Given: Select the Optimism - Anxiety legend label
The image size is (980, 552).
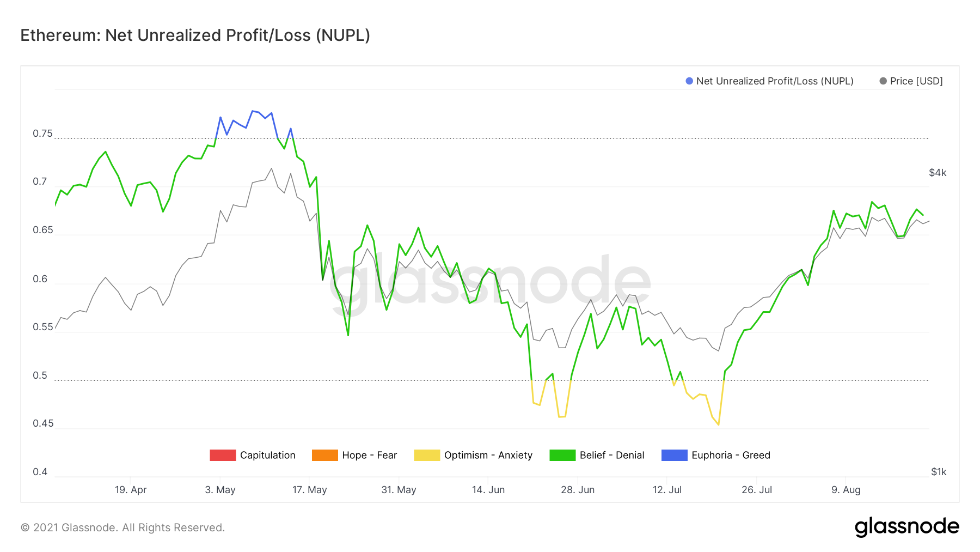Looking at the screenshot, I should pos(488,455).
